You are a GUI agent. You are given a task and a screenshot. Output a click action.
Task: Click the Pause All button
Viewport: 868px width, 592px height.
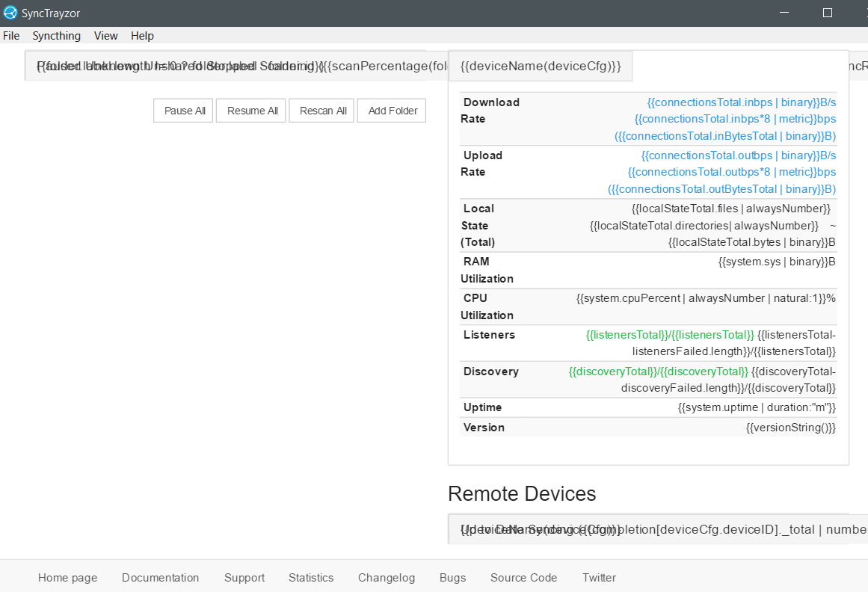tap(183, 111)
